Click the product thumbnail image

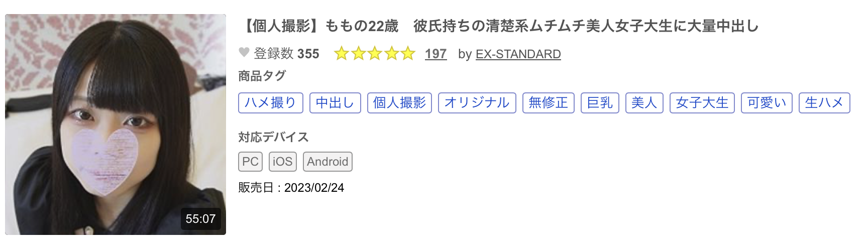(x=116, y=125)
